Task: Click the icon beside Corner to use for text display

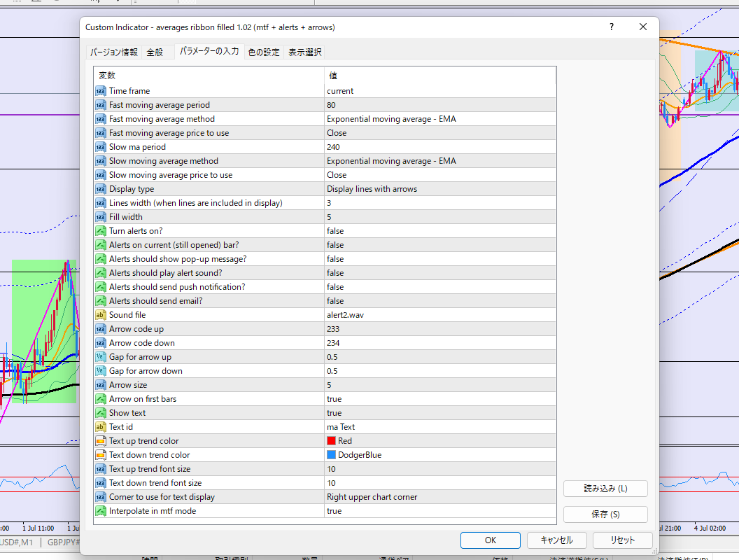Action: 100,497
